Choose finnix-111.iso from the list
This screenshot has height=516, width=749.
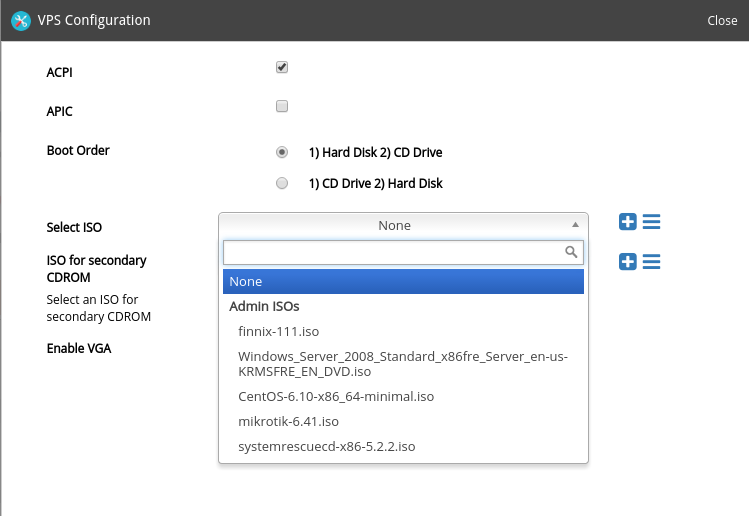[x=403, y=331]
